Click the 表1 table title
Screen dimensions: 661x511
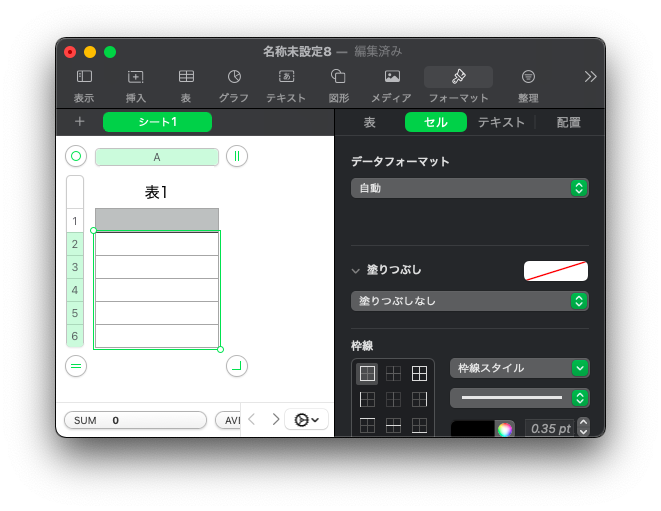[x=156, y=192]
